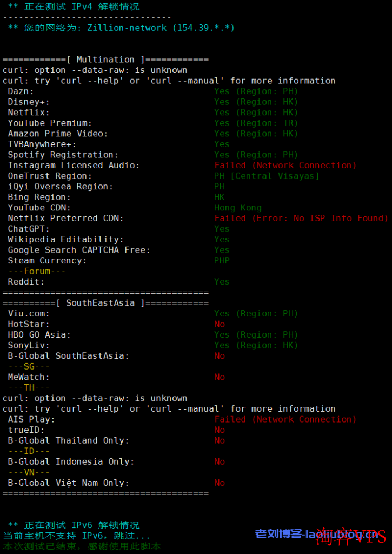Click the Netflix Yes (Region: HK) result
Screen dimensions: 392x554
[x=256, y=113]
